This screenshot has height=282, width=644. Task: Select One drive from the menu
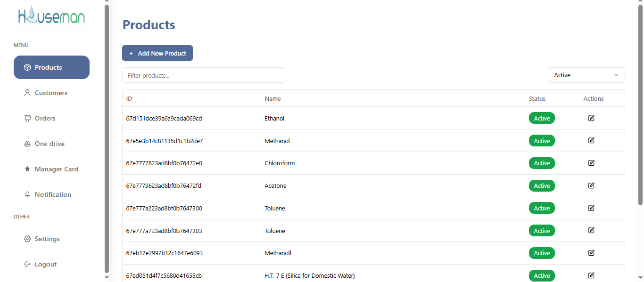point(50,144)
